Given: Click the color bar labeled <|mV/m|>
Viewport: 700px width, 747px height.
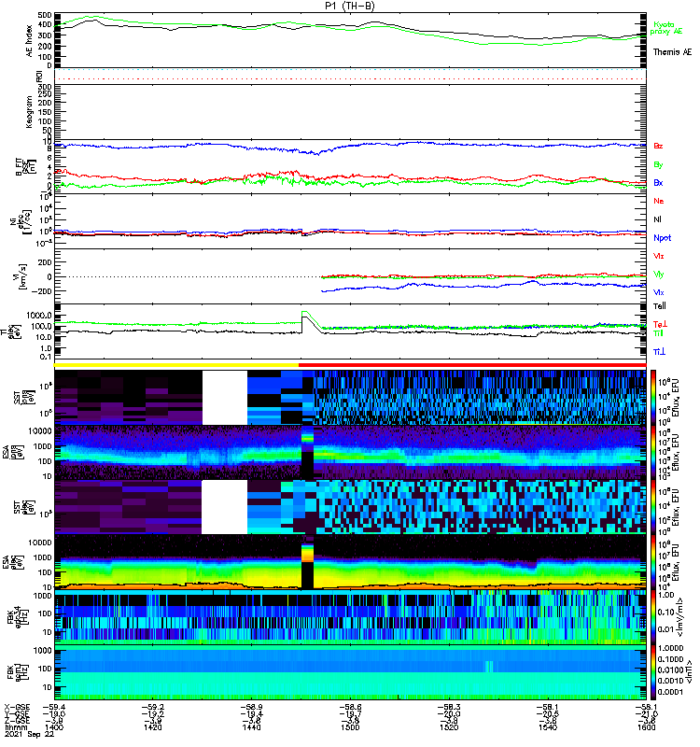Looking at the screenshot, I should click(x=653, y=617).
